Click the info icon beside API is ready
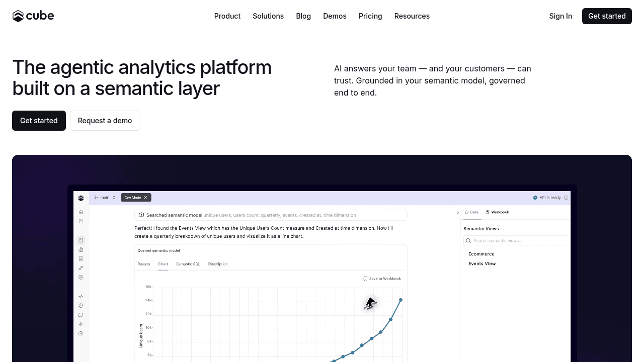644x362 pixels. click(x=566, y=198)
